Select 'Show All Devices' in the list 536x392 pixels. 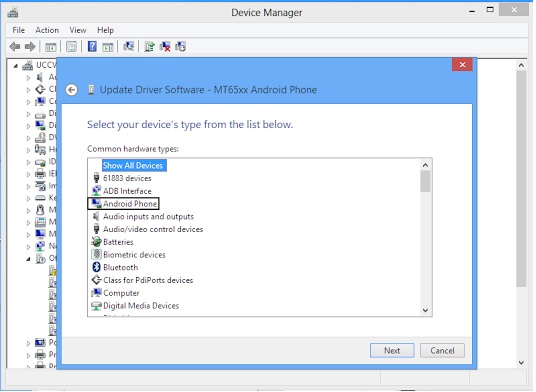click(x=134, y=165)
